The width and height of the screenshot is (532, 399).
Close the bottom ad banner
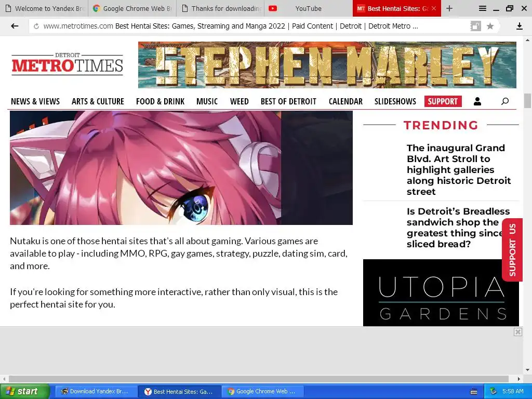pos(518,332)
